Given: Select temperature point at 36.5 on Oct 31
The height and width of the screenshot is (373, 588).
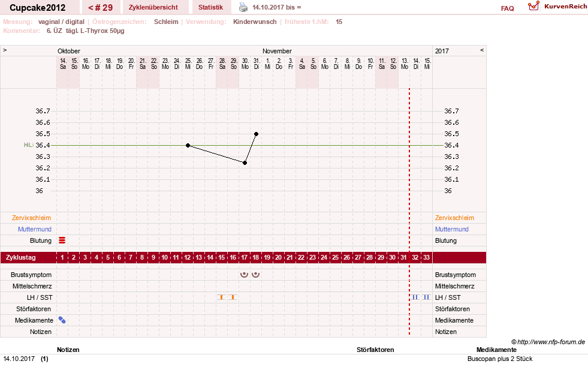Looking at the screenshot, I should 256,134.
